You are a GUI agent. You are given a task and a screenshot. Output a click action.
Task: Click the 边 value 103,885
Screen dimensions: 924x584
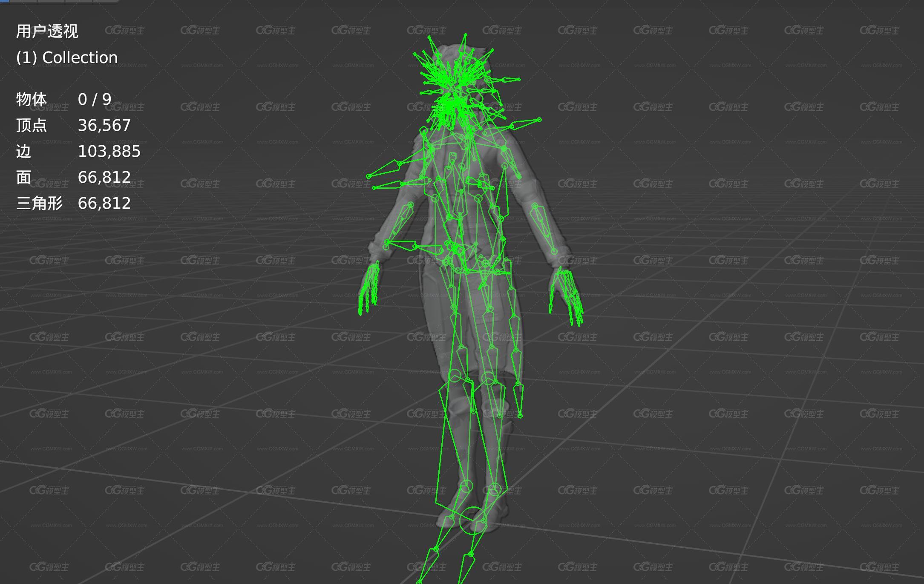[109, 152]
